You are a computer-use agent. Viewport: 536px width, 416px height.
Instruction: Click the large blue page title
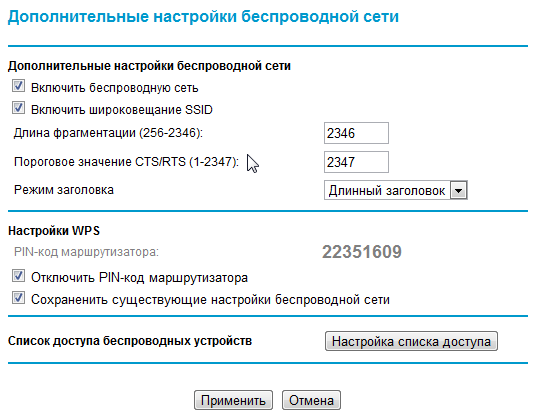tap(203, 17)
